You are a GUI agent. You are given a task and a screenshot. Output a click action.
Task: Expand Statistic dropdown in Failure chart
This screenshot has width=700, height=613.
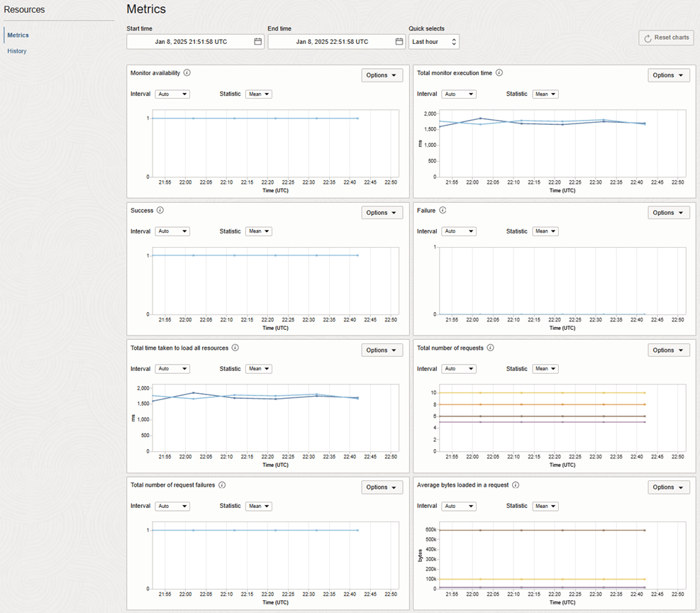(x=543, y=231)
